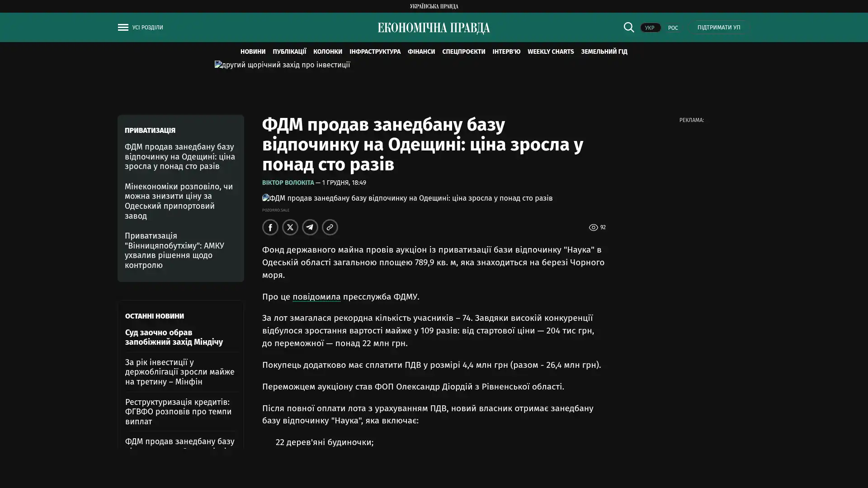
Task: Open the search magnifier icon
Action: pos(628,27)
